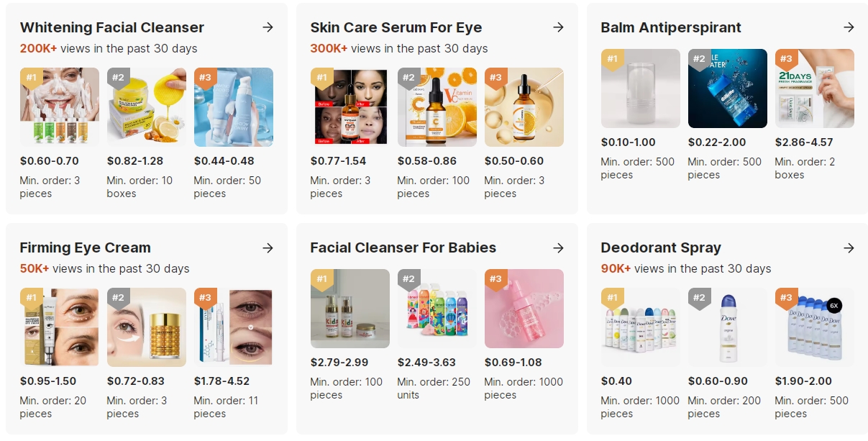This screenshot has width=868, height=441.
Task: View the turmeric lemon cream jar product
Action: (x=147, y=107)
